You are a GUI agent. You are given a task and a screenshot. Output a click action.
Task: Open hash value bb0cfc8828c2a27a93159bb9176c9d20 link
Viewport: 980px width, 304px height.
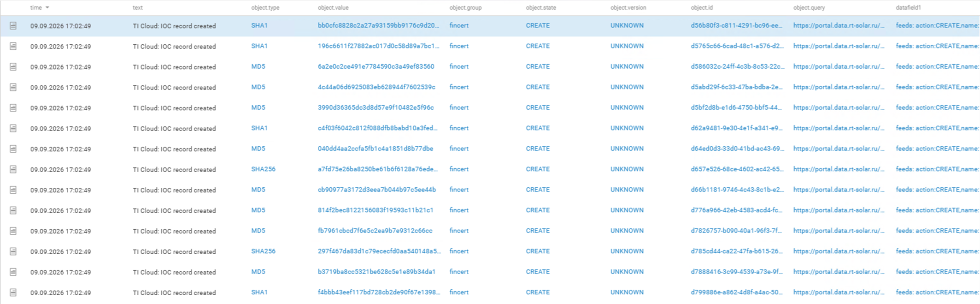[x=378, y=26]
